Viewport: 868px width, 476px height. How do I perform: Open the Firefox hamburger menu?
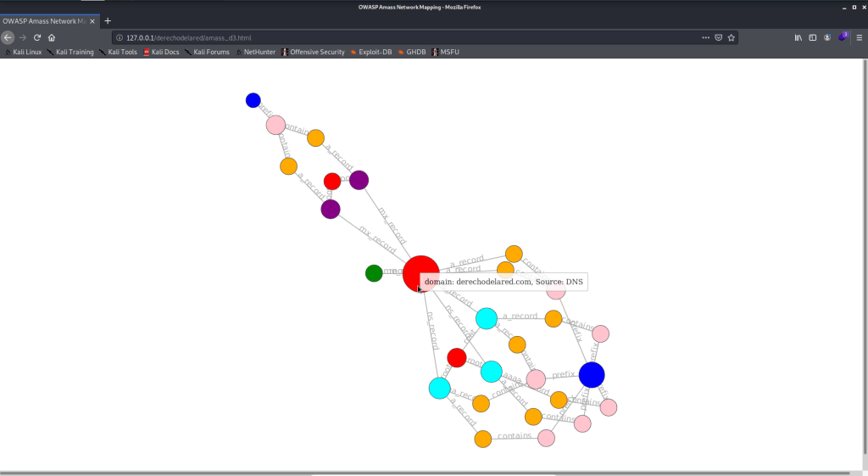click(x=859, y=37)
